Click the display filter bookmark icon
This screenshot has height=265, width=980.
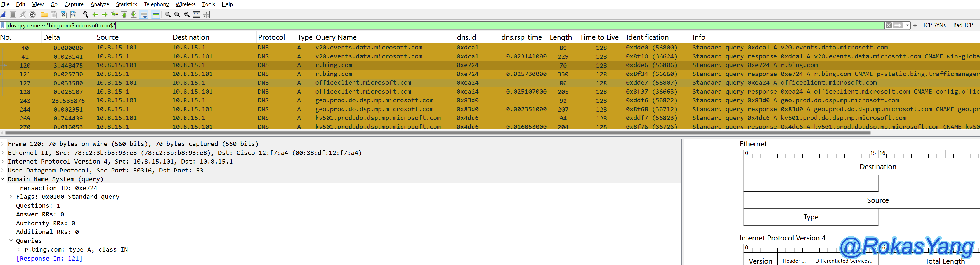3,25
